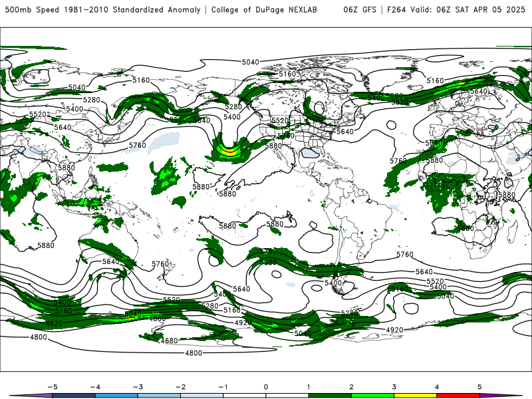
Task: Click the '5760' contour label in the South Atlantic
Action: 405,254
